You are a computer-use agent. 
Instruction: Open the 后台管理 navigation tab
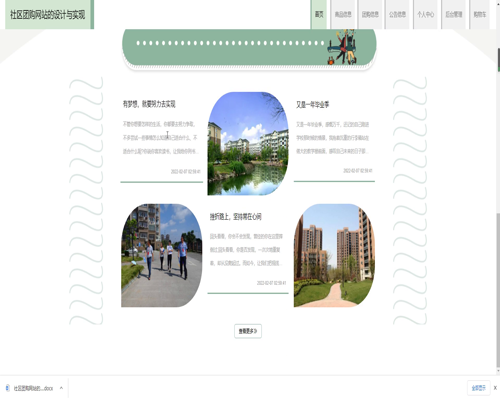pos(454,14)
